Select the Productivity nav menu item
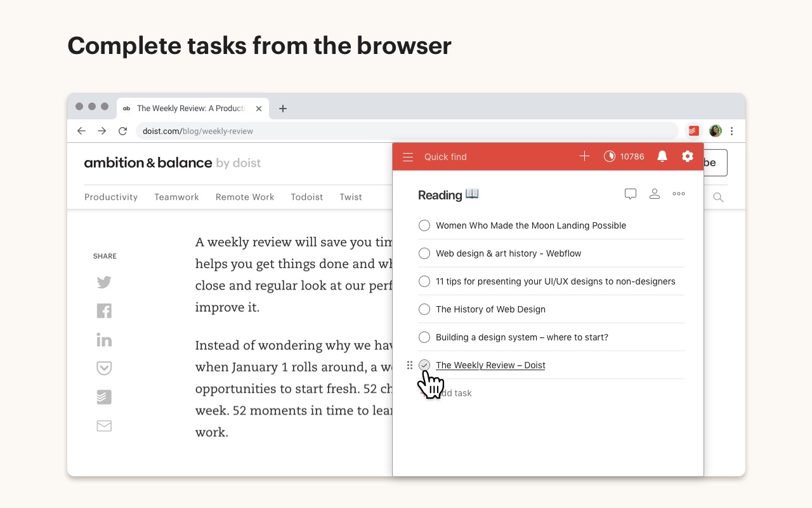Viewport: 812px width, 508px height. [111, 197]
